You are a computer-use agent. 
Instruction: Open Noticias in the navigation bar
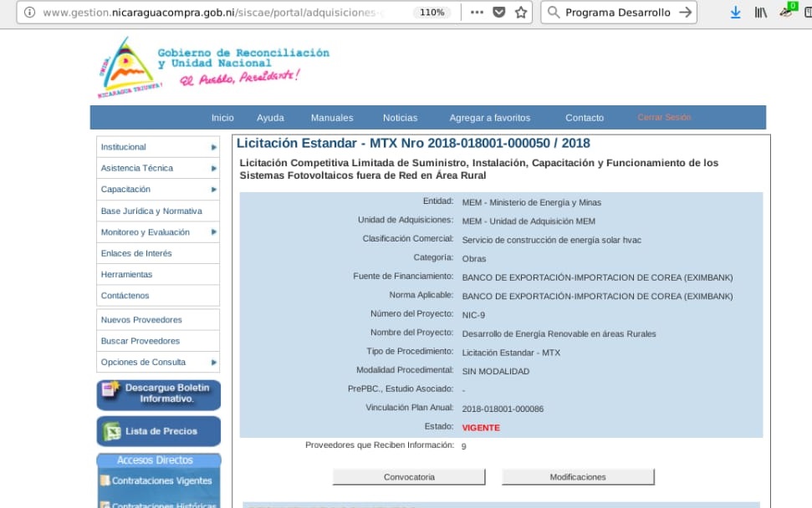point(401,118)
